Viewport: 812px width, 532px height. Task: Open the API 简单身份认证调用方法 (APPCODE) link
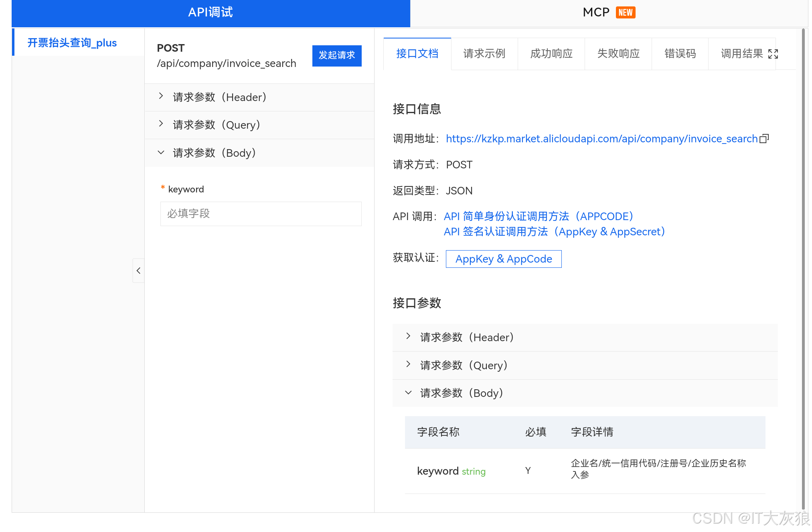click(x=538, y=216)
